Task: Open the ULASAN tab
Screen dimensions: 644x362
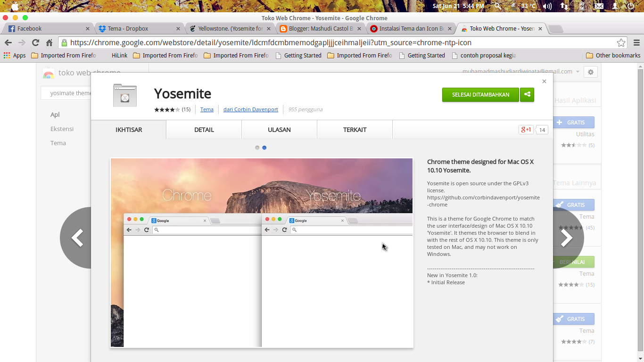Action: (x=280, y=130)
